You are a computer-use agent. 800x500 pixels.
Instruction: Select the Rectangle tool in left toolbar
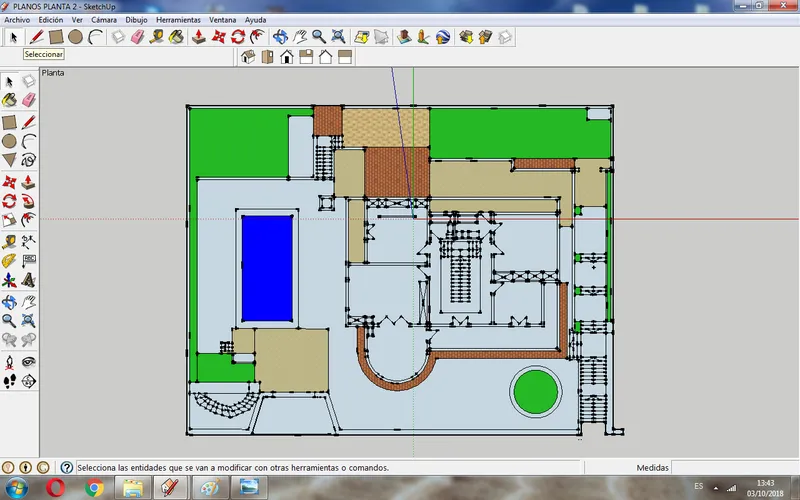click(9, 122)
